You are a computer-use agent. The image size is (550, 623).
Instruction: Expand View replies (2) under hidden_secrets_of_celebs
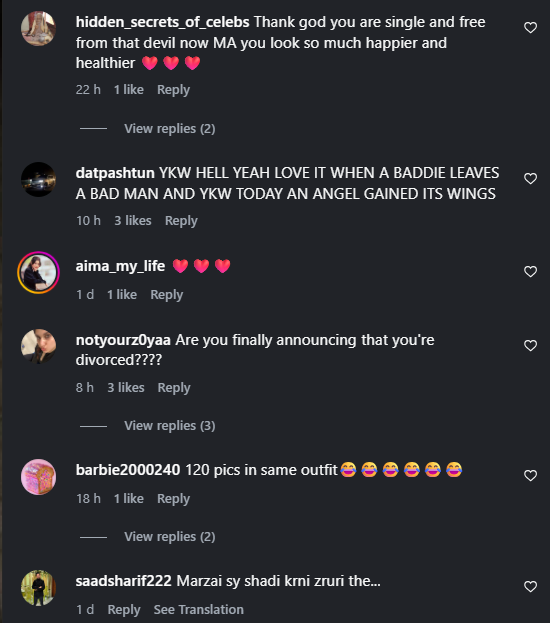pyautogui.click(x=170, y=129)
